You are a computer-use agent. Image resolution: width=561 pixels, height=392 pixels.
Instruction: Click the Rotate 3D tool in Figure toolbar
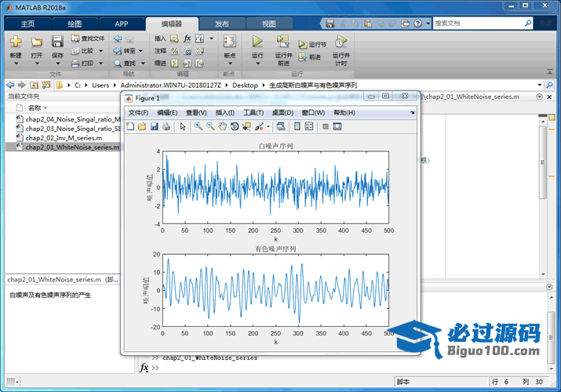click(234, 126)
